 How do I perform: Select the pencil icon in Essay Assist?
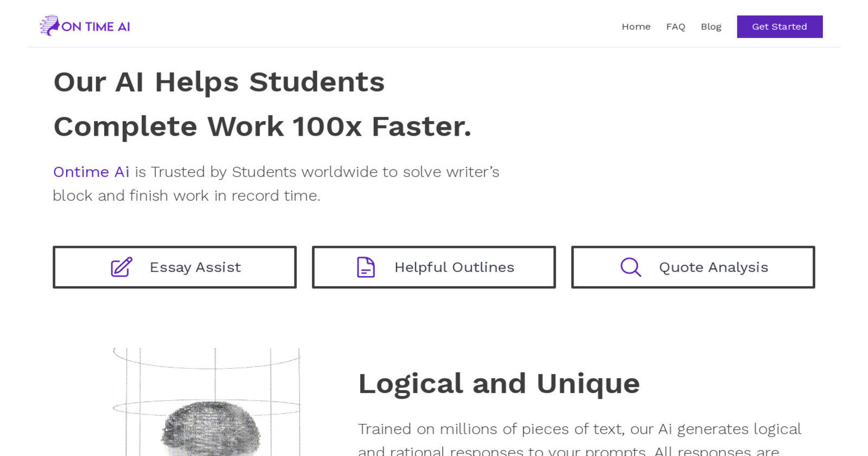[x=120, y=267]
